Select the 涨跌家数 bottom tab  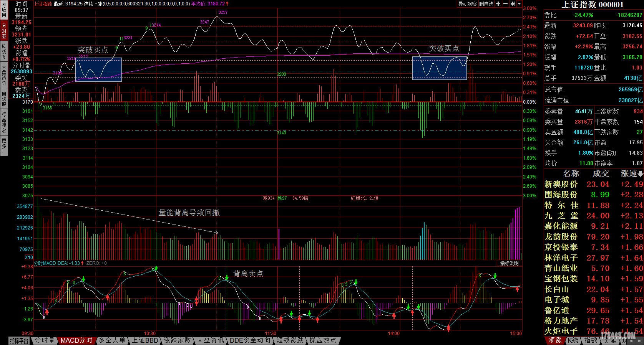[178, 340]
